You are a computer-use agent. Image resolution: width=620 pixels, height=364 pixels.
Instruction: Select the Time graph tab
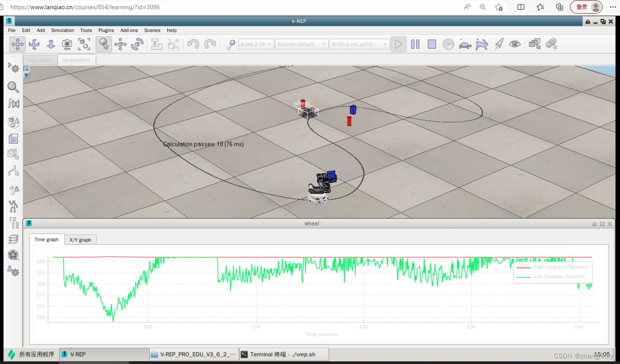coord(46,239)
